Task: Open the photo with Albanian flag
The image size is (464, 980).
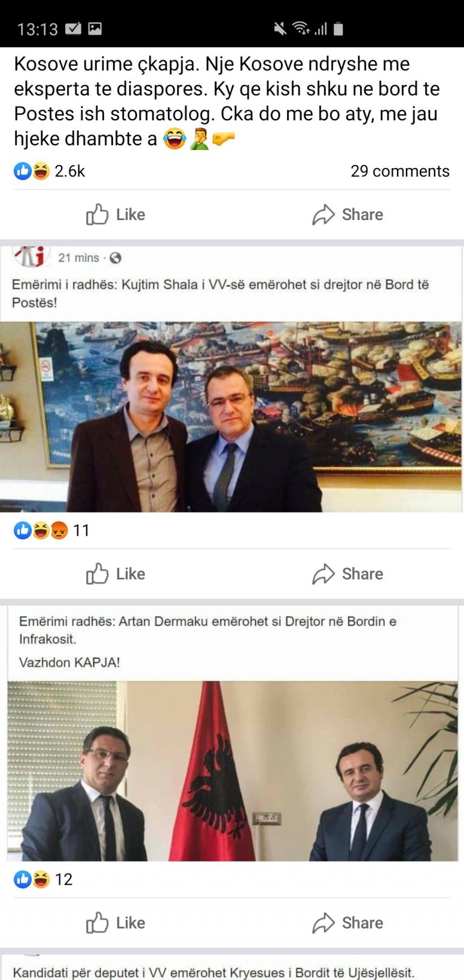Action: (233, 771)
